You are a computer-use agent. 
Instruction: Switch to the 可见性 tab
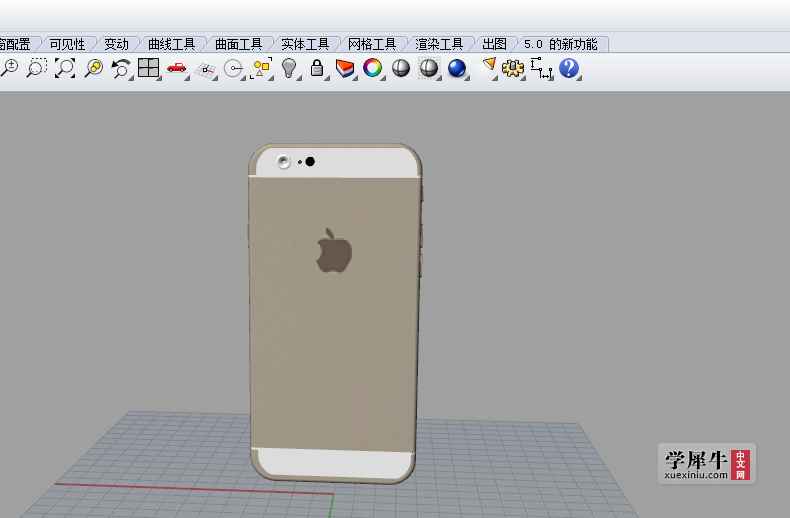[x=67, y=44]
